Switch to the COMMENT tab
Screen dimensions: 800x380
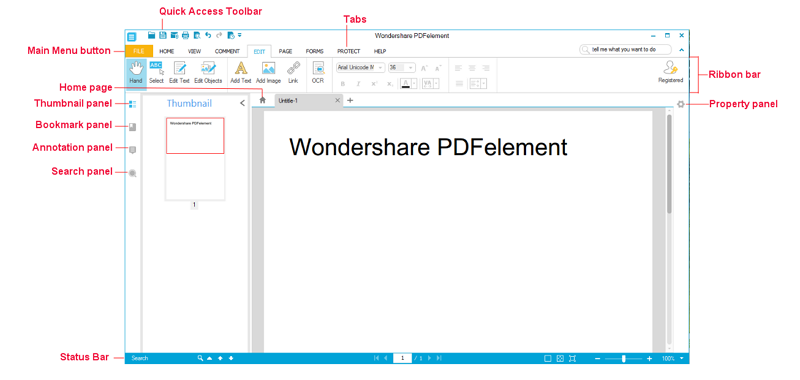pos(227,51)
